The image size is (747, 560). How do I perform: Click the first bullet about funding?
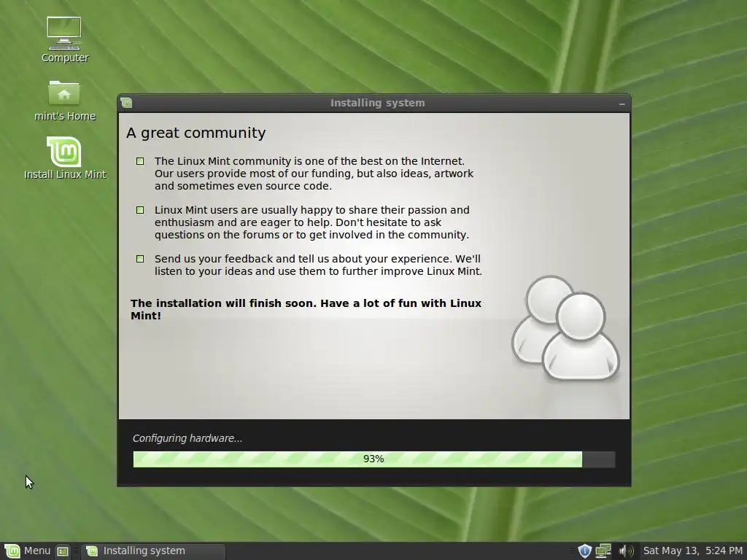tap(314, 174)
